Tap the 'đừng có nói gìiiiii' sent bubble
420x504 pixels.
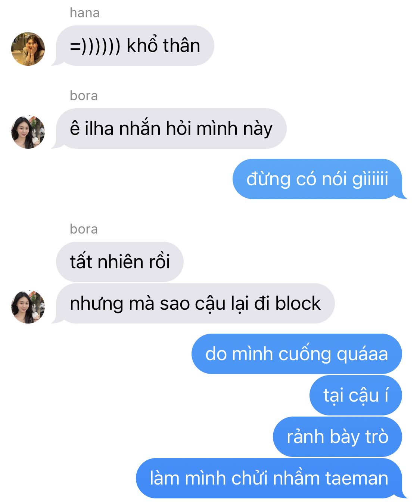click(x=317, y=179)
